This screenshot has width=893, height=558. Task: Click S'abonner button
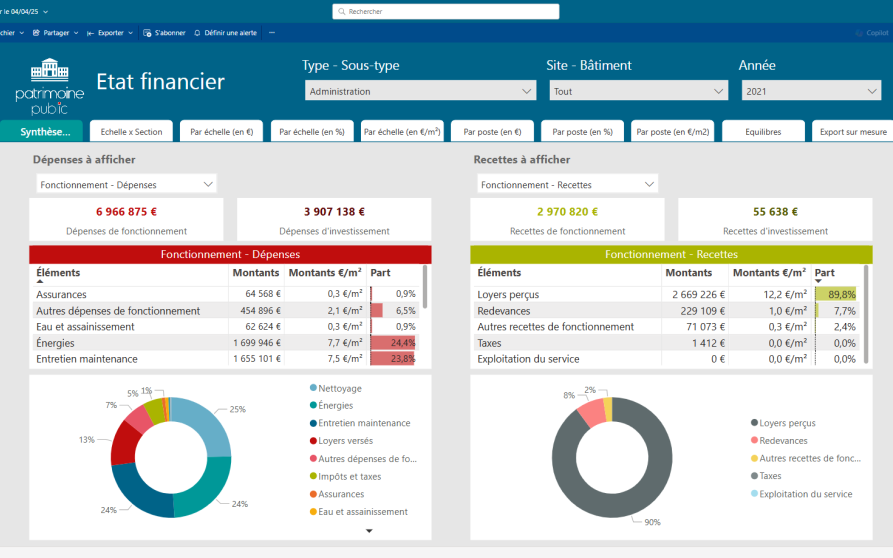click(x=165, y=33)
